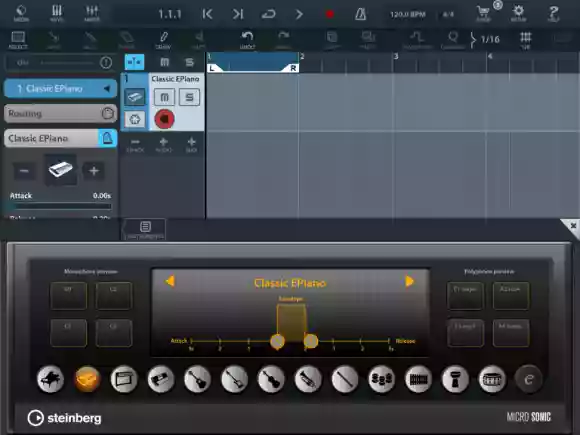Toggle global mute above track list
This screenshot has height=435, width=580.
click(x=165, y=62)
